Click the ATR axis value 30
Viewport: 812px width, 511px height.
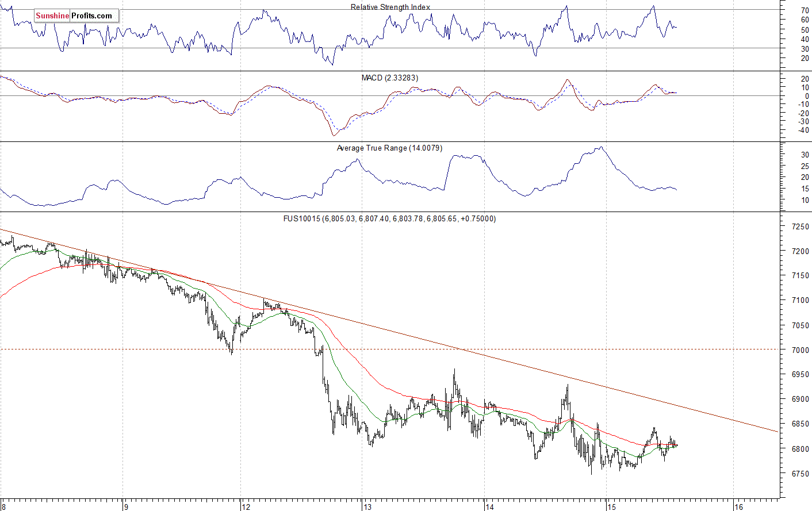(805, 155)
